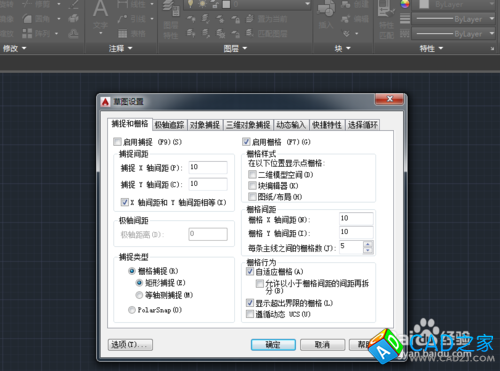Check 二维模型空间 (D) checkbox

[x=252, y=175]
